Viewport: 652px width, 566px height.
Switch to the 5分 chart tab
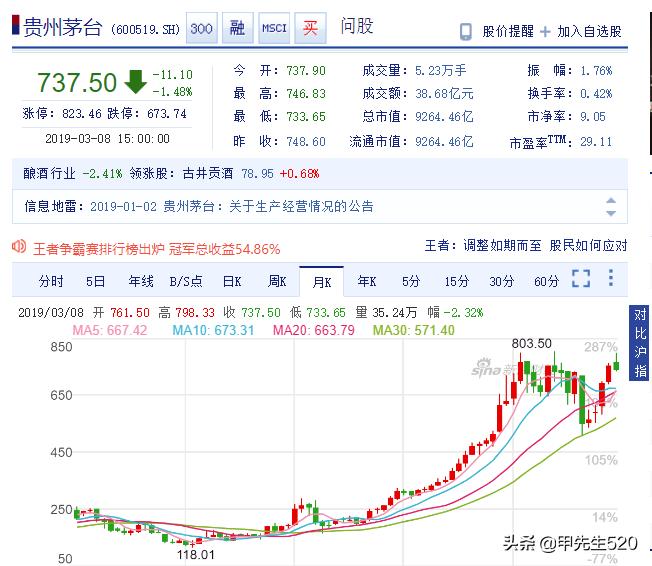tap(411, 282)
